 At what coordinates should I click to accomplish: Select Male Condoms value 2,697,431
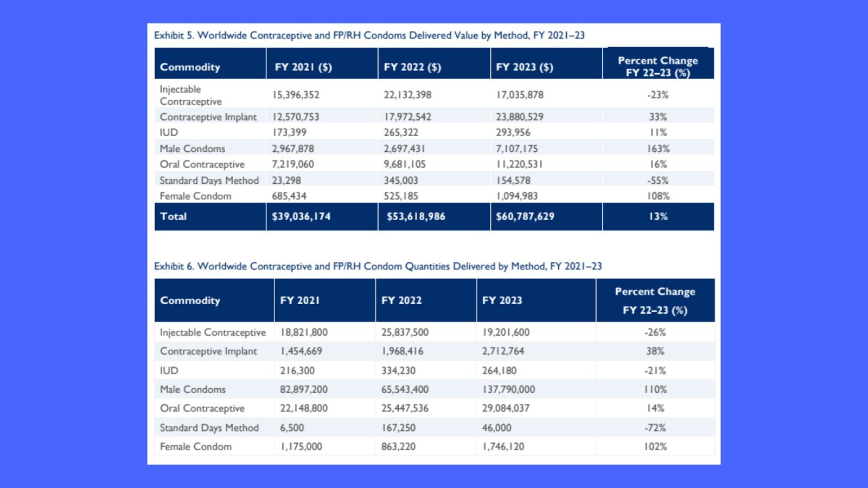pos(404,149)
